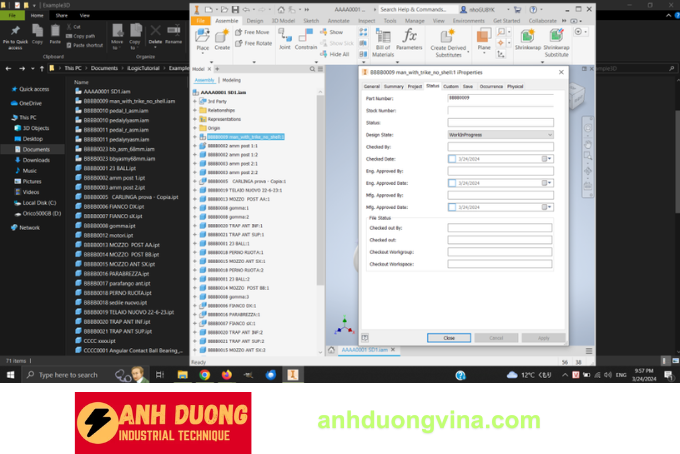Check the Mfg. Approved Date checkbox
Viewport: 680px width, 454px height.
pyautogui.click(x=452, y=207)
